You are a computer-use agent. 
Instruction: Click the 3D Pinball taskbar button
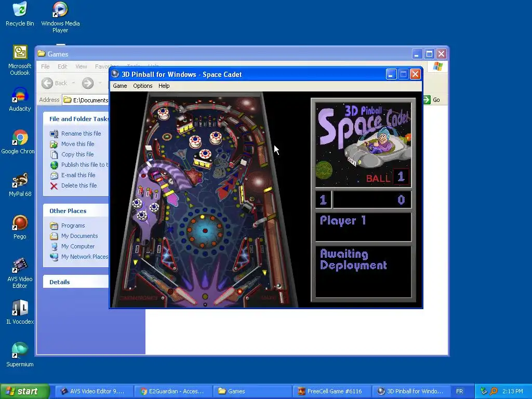(x=411, y=391)
